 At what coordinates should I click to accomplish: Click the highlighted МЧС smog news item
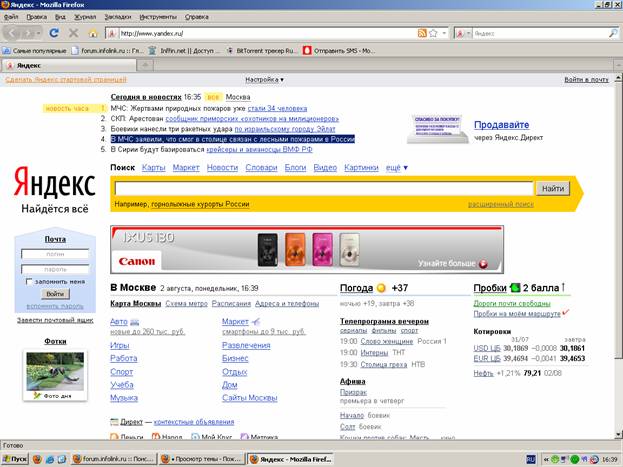pyautogui.click(x=232, y=139)
